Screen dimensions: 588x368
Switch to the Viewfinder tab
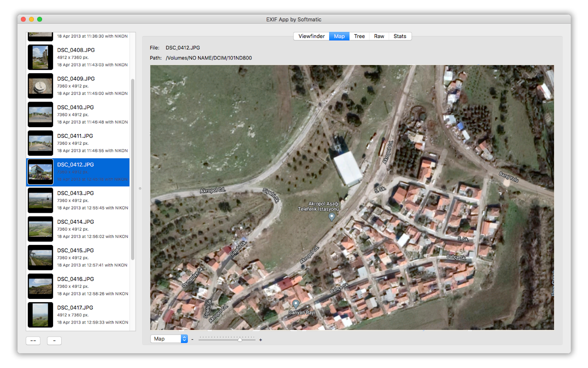(311, 36)
